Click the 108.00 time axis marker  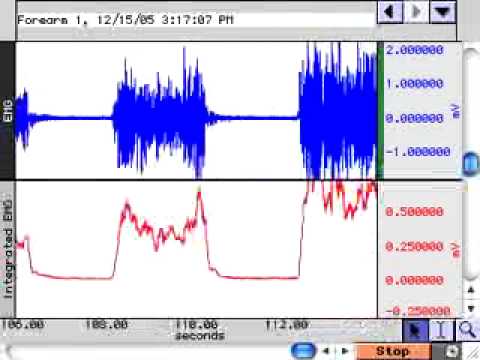point(106,324)
